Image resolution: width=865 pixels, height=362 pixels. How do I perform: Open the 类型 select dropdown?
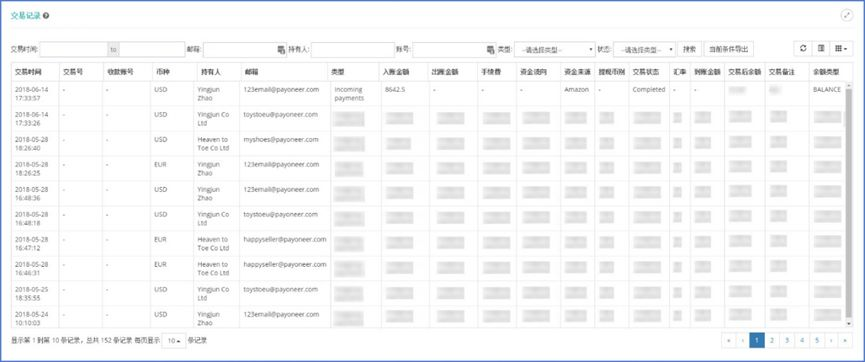[x=554, y=50]
